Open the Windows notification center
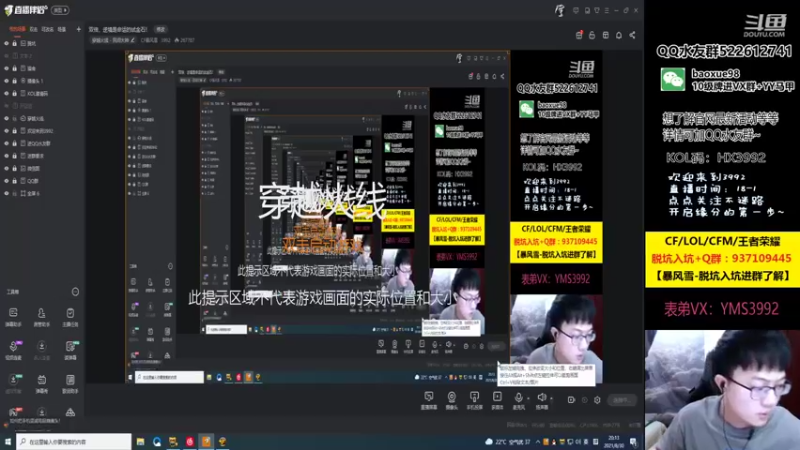Viewport: 800px width, 450px height. tap(633, 442)
